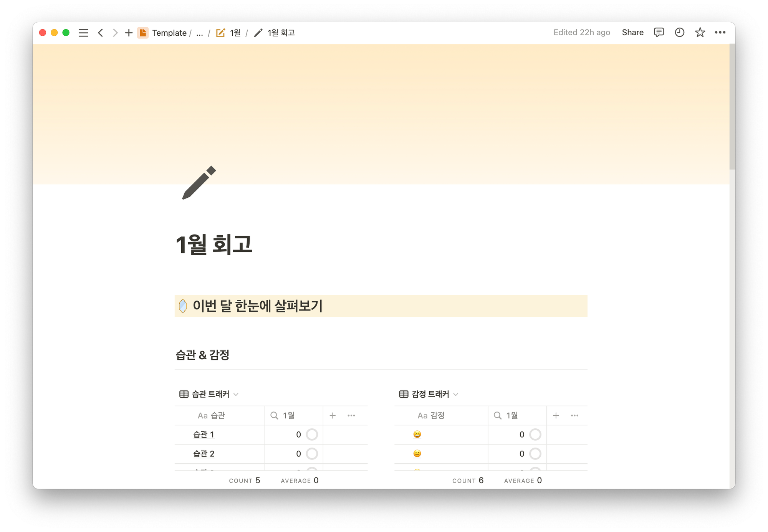Open the sidebar hamburger menu
Screen dimensions: 768x532
83,33
